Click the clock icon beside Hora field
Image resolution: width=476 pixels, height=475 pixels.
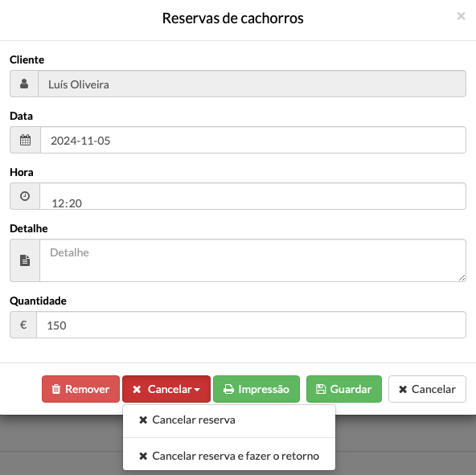point(25,196)
